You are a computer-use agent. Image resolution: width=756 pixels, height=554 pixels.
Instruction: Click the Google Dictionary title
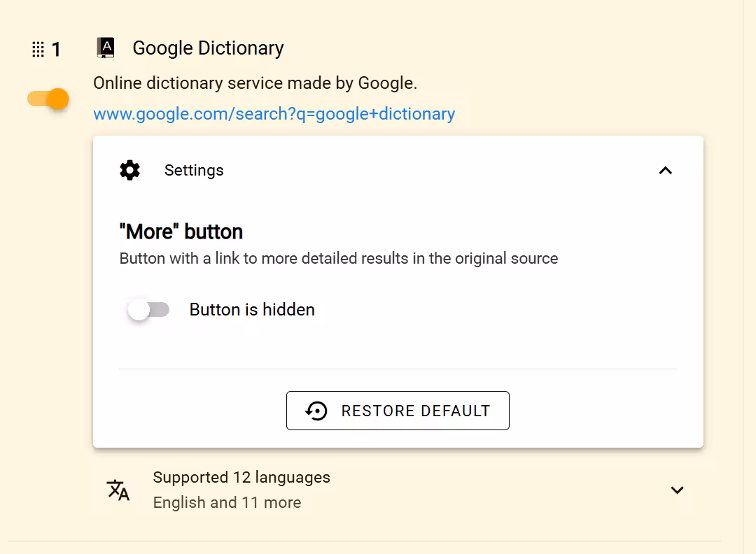click(208, 48)
